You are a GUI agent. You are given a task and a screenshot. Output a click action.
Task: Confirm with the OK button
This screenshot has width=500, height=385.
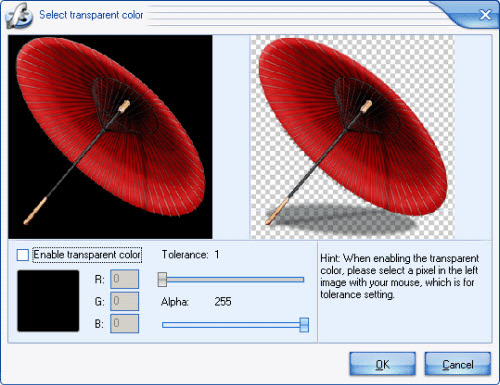(383, 364)
